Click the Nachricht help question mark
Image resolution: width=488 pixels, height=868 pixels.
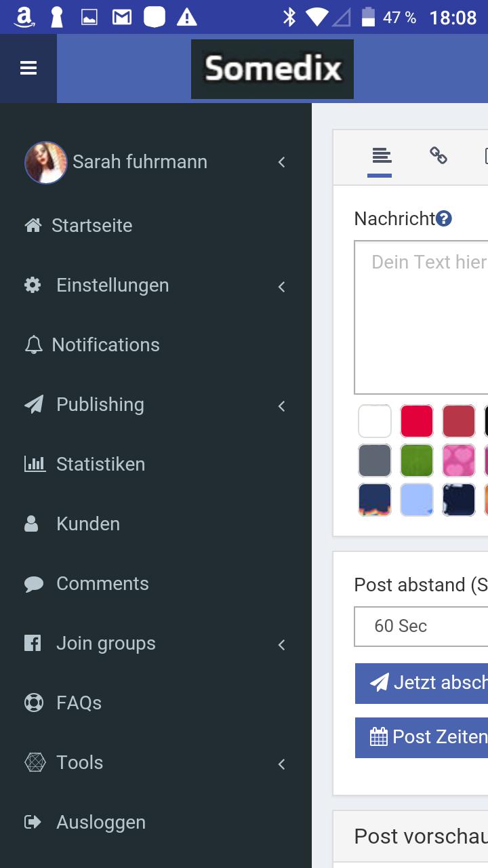(444, 218)
